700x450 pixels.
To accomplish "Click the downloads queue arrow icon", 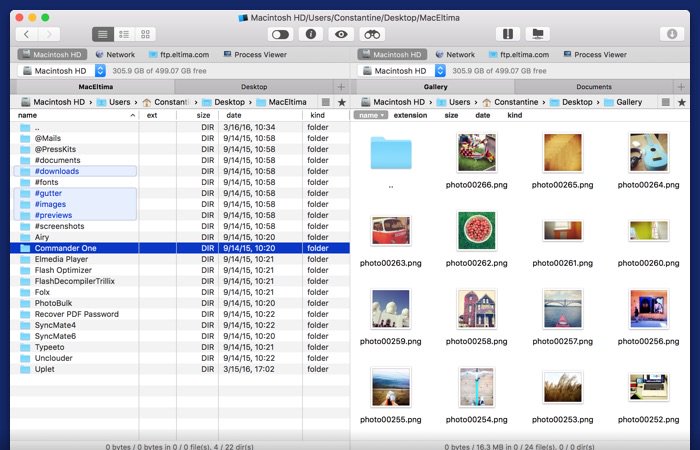I will click(x=672, y=34).
